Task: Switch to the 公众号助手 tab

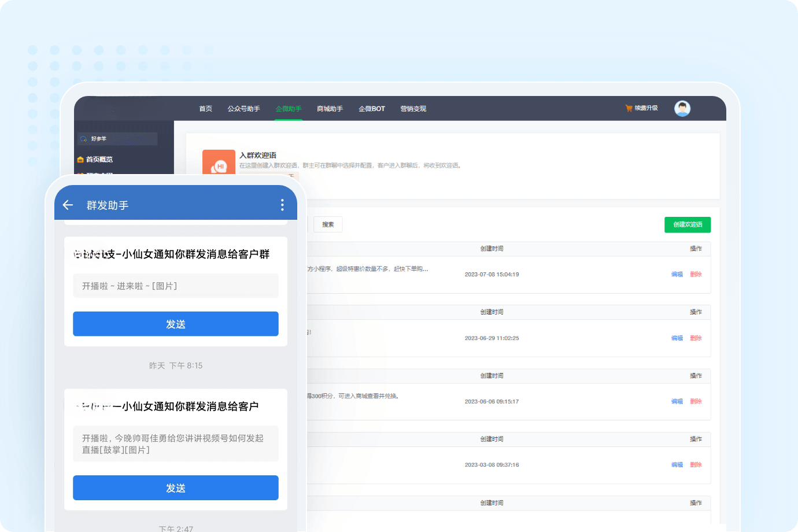Action: pyautogui.click(x=243, y=109)
